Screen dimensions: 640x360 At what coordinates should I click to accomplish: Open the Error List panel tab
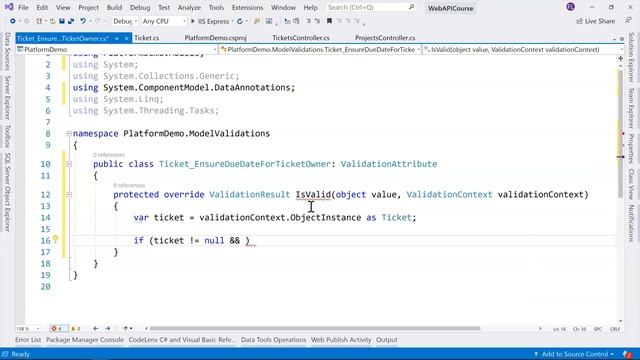tap(28, 340)
